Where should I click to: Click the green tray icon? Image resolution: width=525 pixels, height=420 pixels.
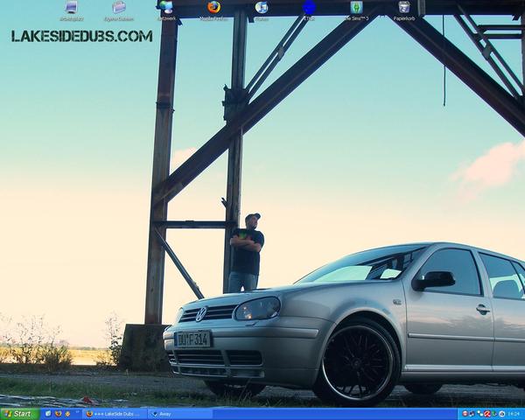pos(494,414)
